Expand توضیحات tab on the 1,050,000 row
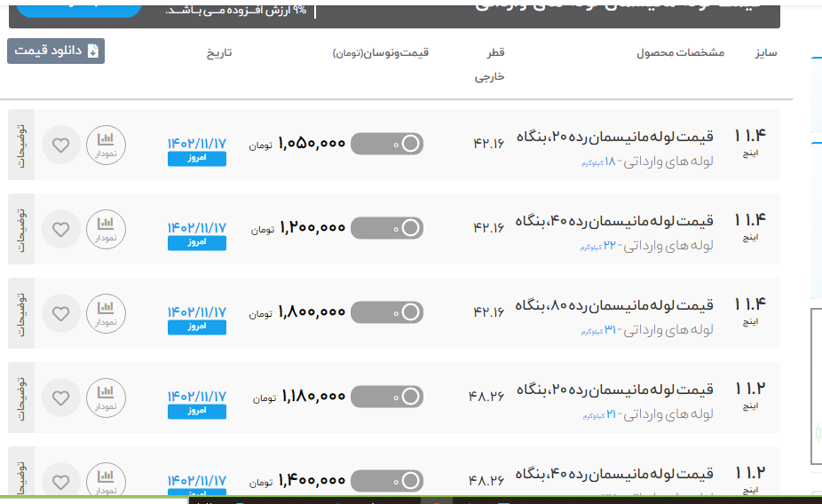This screenshot has width=822, height=504. [21, 145]
